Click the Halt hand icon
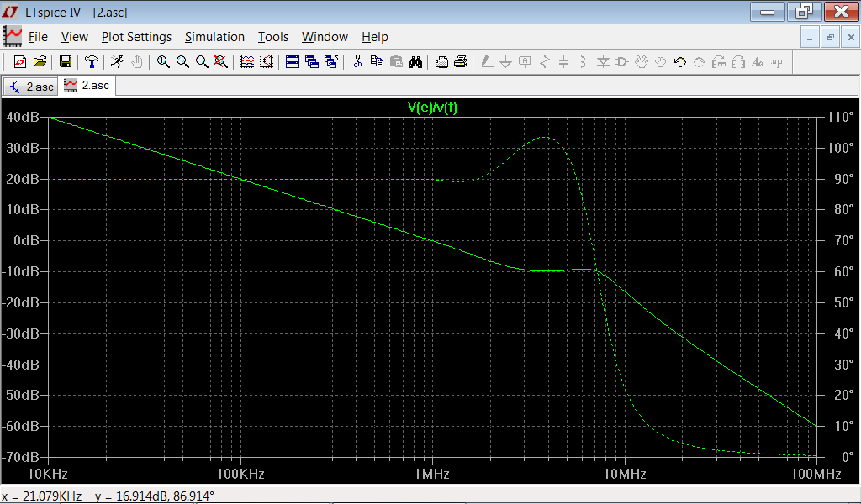 tap(137, 62)
